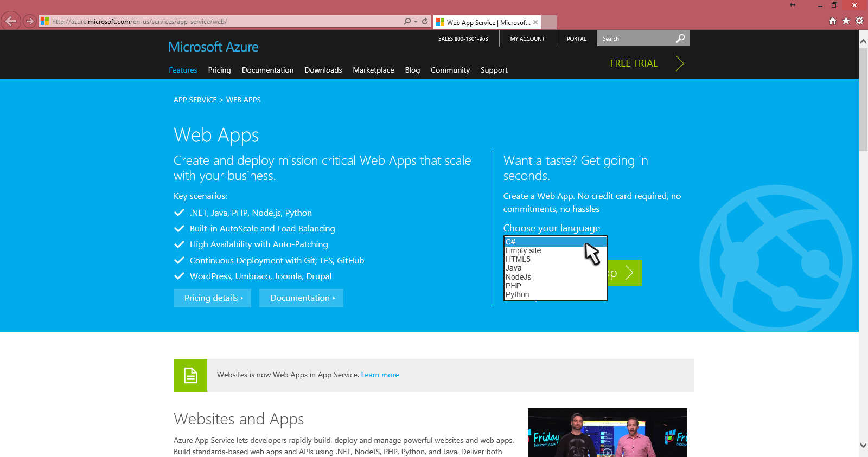Click the refresh icon in address bar
Viewport: 868px width, 457px height.
tap(425, 22)
